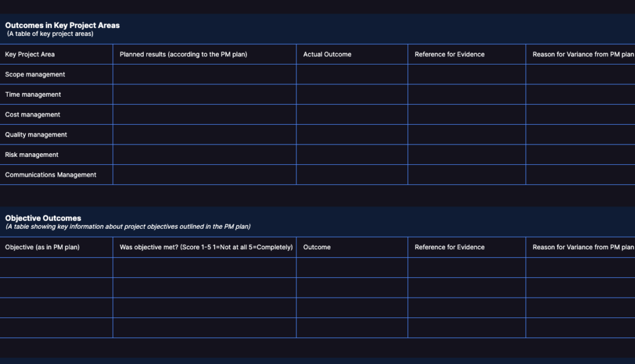Image resolution: width=635 pixels, height=364 pixels.
Task: Select the 'Reference for Evidence' column header
Action: 449,54
